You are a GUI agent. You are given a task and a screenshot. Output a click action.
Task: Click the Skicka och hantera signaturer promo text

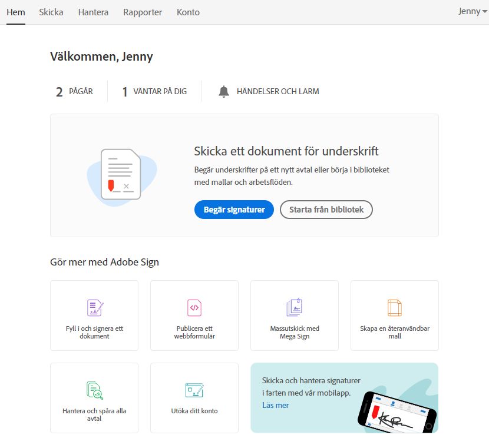point(311,387)
